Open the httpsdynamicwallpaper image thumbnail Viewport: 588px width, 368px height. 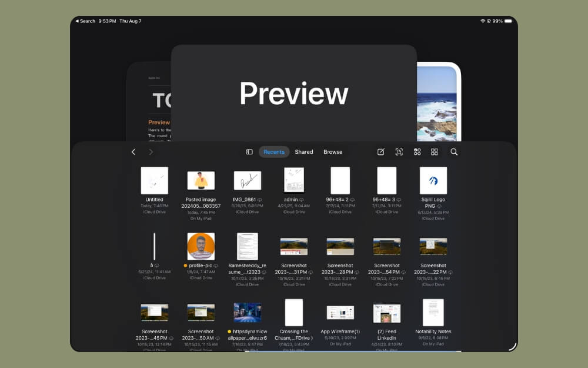tap(248, 313)
